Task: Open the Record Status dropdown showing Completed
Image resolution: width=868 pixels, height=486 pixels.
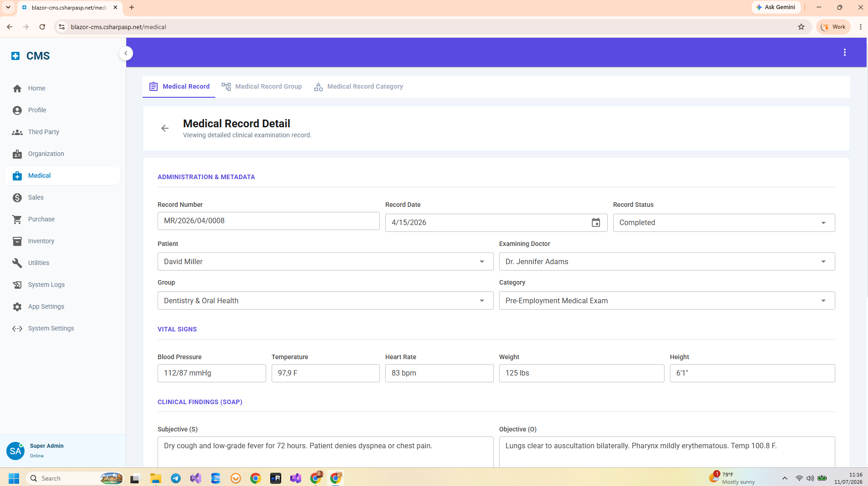Action: point(724,223)
